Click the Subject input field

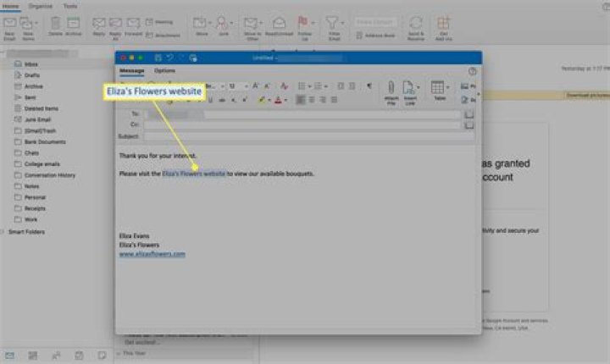[x=308, y=136]
